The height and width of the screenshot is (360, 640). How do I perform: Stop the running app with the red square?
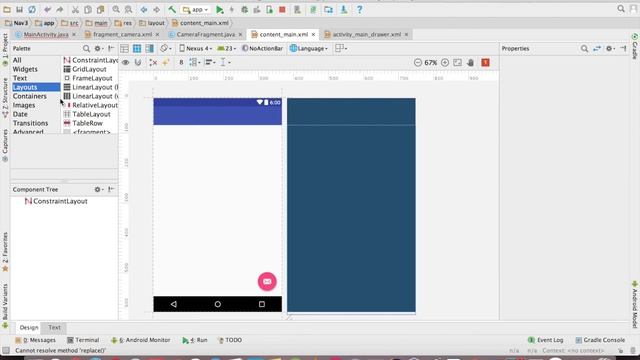(x=282, y=9)
